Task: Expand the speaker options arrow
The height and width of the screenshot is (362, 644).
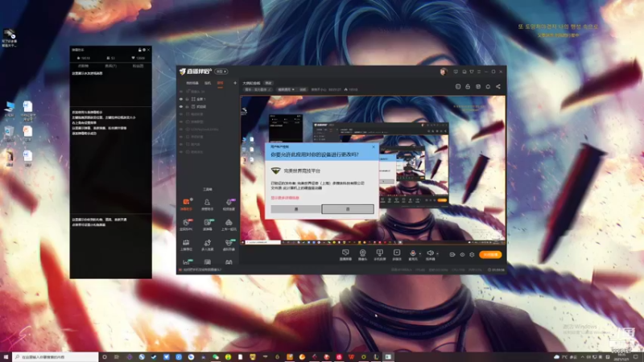Action: (437, 253)
